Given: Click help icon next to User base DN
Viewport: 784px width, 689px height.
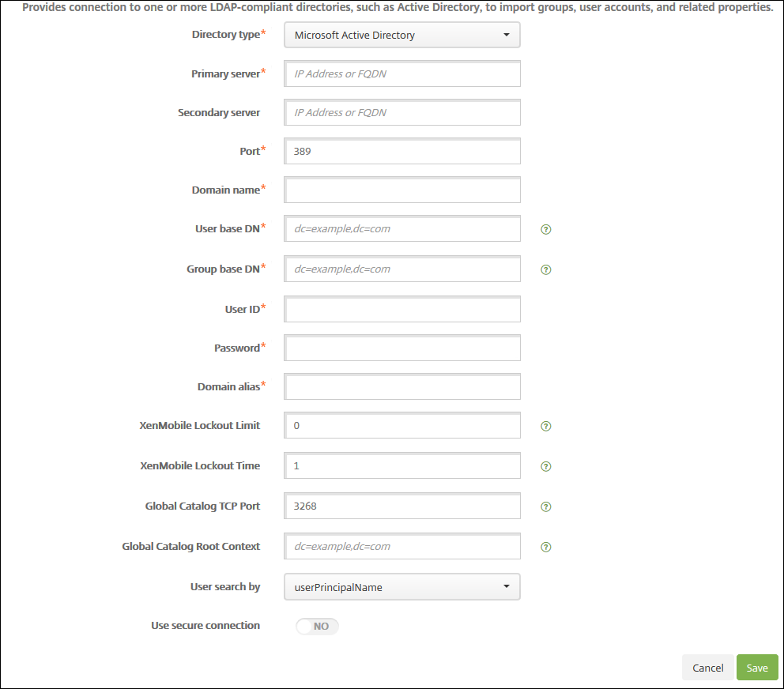Looking at the screenshot, I should [x=545, y=229].
